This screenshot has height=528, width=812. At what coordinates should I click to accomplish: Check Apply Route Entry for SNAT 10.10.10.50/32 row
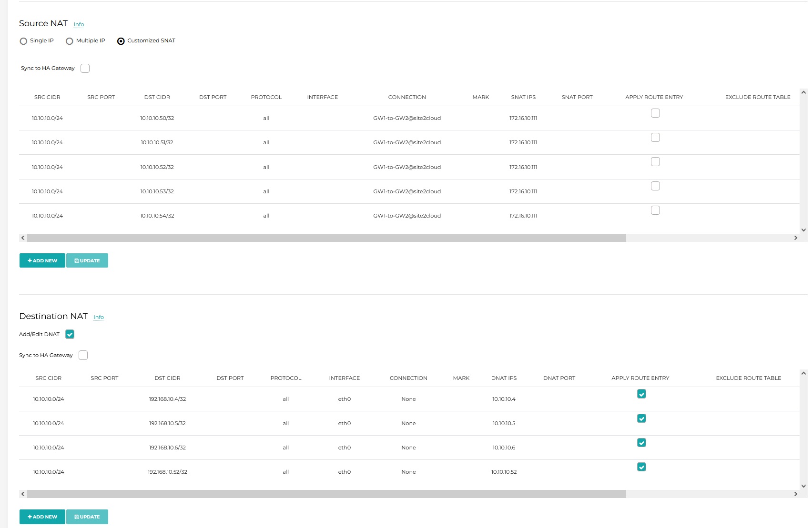point(656,113)
